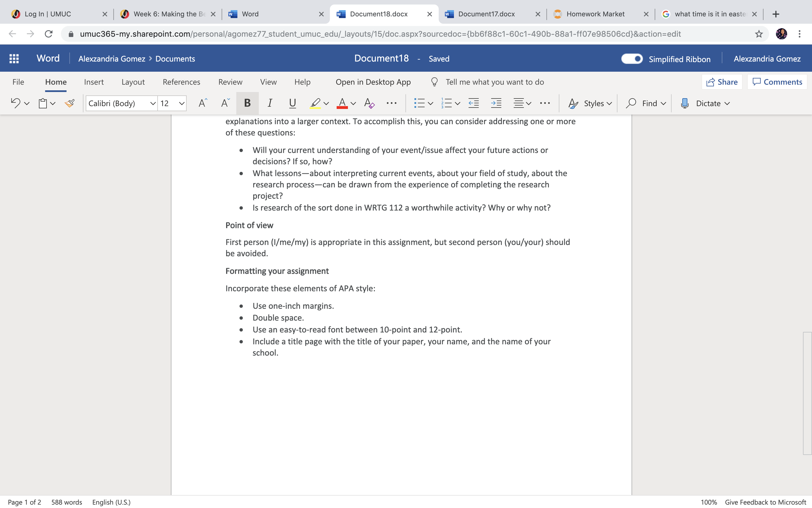Open the Chrome profile avatar

pyautogui.click(x=782, y=34)
